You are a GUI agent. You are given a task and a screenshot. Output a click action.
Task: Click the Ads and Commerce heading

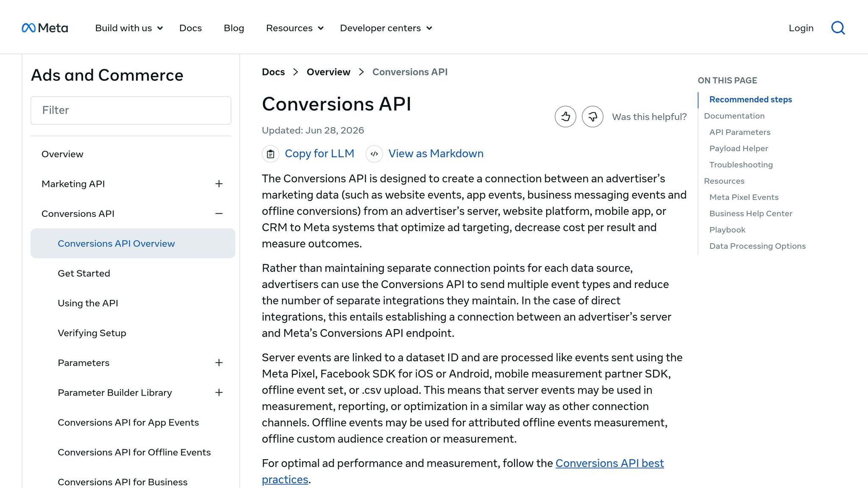coord(107,75)
